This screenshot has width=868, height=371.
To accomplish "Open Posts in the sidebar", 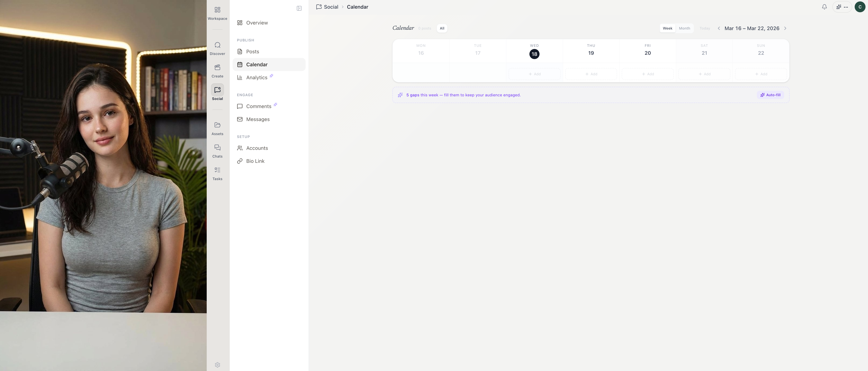I will [252, 52].
